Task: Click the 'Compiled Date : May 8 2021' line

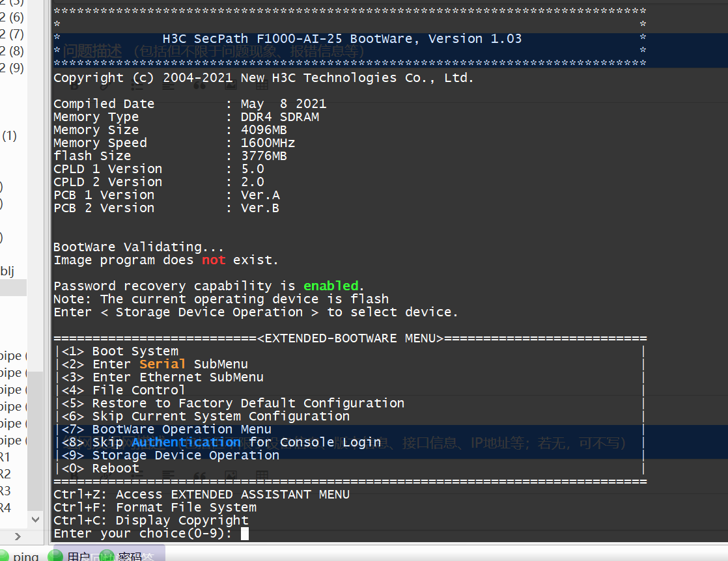Action: [190, 104]
